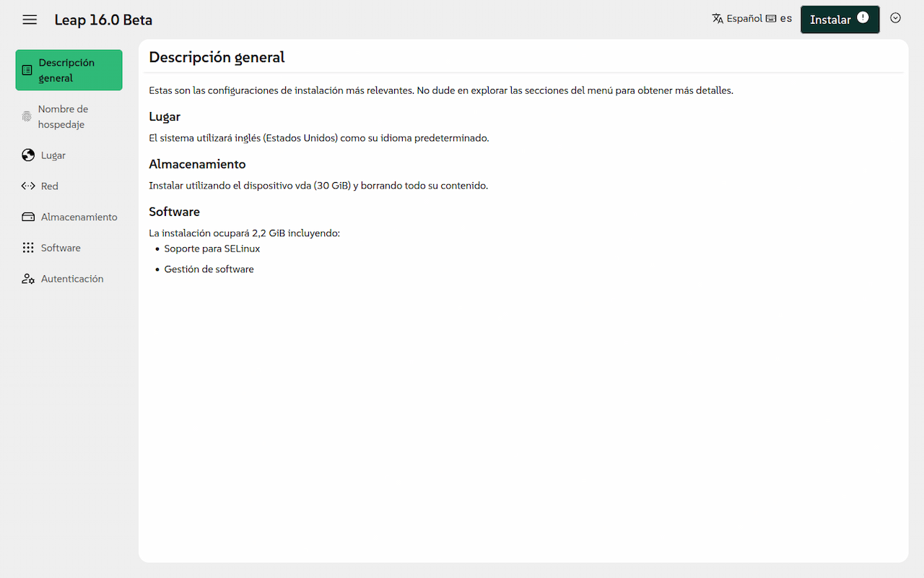Click the 'es' keyboard layout label

pyautogui.click(x=785, y=19)
